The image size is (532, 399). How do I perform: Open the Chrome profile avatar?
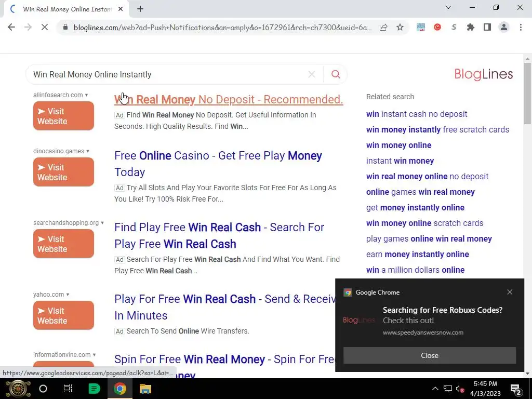pyautogui.click(x=504, y=27)
